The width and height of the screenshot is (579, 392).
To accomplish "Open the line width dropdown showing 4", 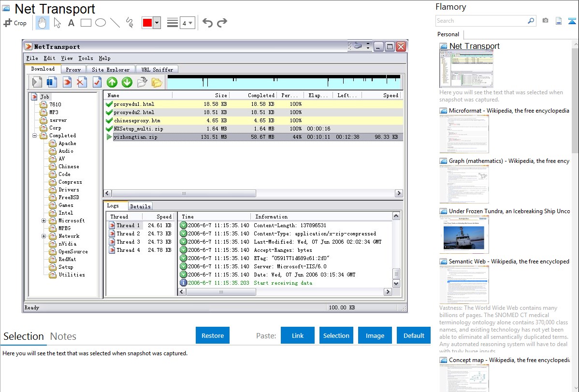I will coord(187,23).
